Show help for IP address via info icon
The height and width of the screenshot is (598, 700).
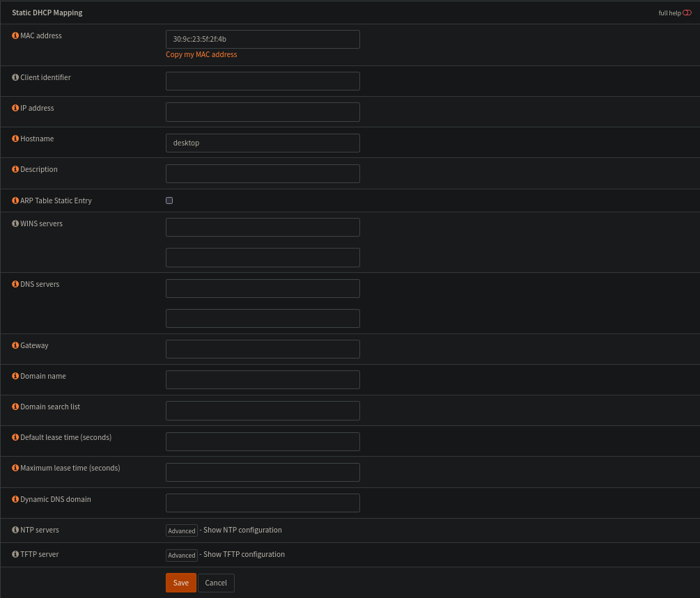15,108
